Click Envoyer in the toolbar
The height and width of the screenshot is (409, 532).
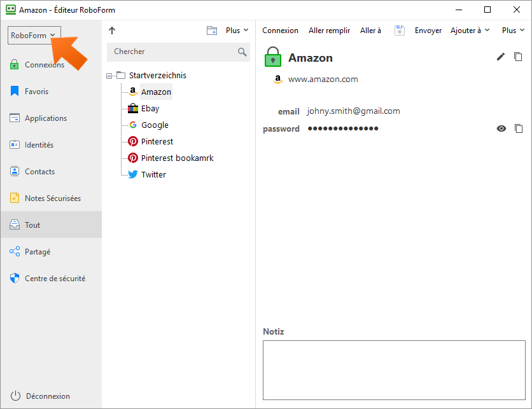(x=428, y=31)
